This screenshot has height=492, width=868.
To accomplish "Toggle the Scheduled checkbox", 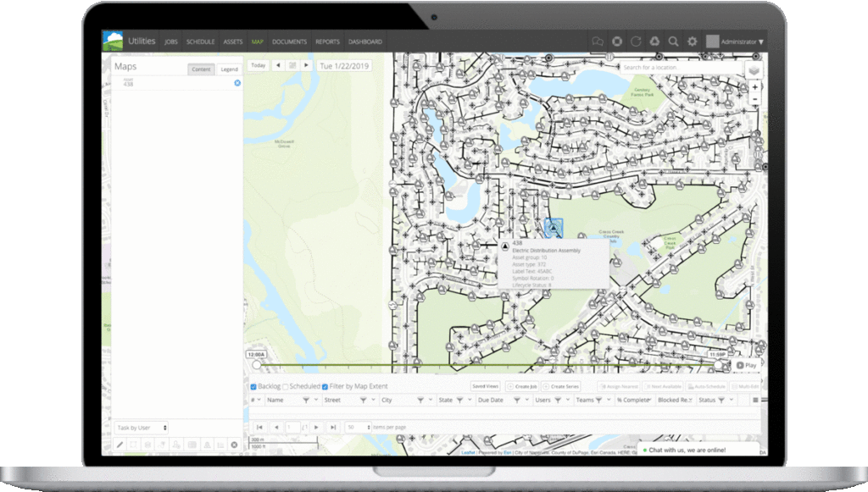I will pyautogui.click(x=286, y=386).
